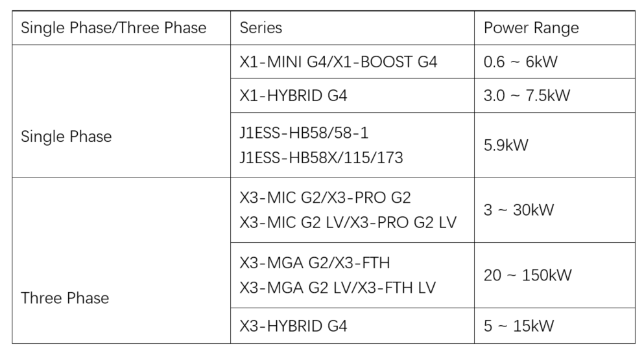
Task: Select the X1-MINI G4/X1-BOOST G4 series cell
Action: (x=338, y=62)
